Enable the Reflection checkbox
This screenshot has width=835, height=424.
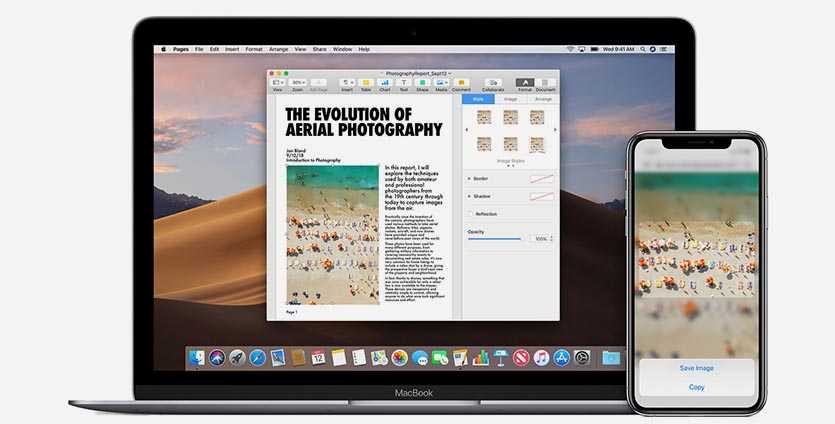tap(470, 214)
